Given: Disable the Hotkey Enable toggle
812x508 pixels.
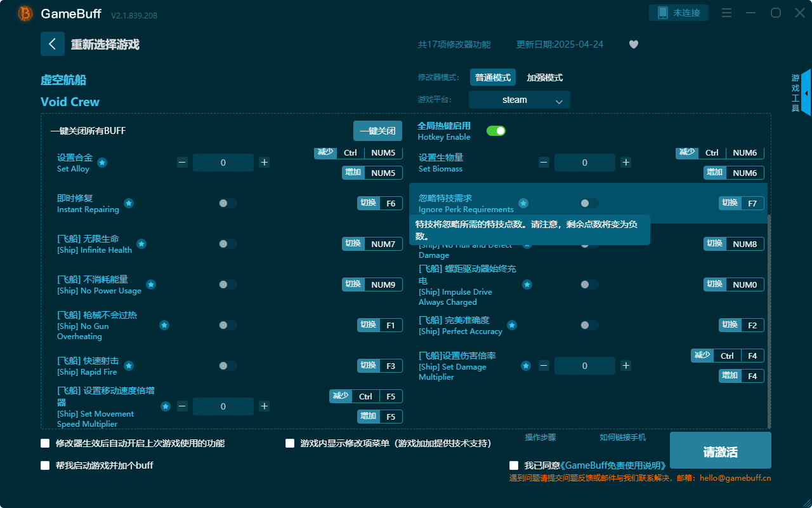Looking at the screenshot, I should pyautogui.click(x=496, y=130).
